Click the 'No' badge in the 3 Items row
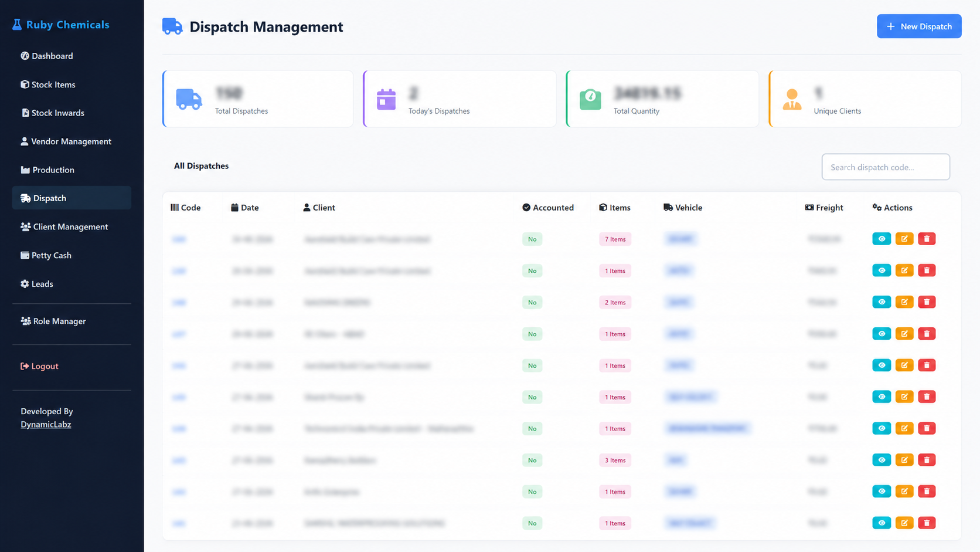This screenshot has height=552, width=980. (532, 460)
